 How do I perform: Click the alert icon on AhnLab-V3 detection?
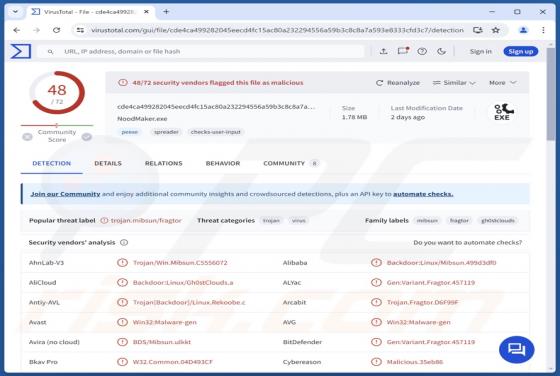pos(122,263)
